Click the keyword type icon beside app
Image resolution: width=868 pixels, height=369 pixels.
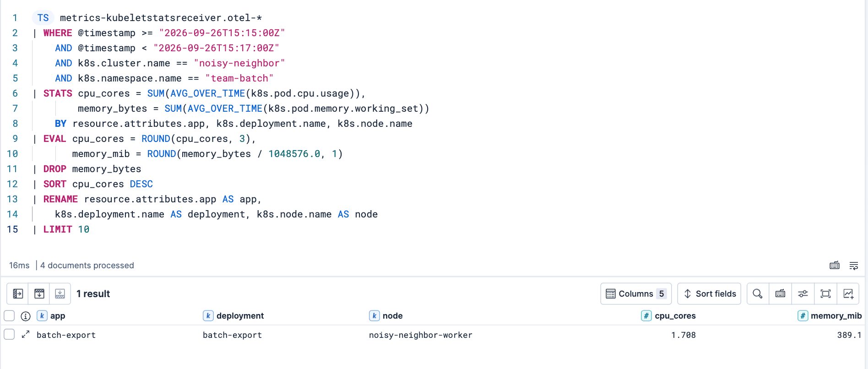(42, 316)
